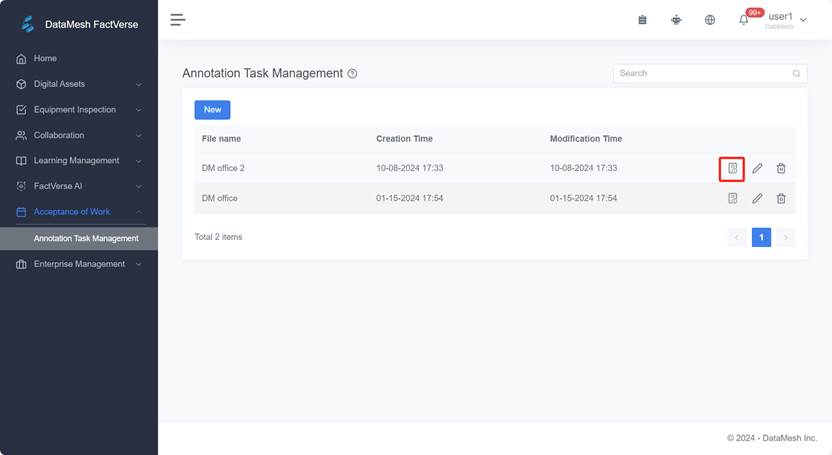Open the clipboard icon in top bar
Screen dimensions: 832x455
[642, 20]
